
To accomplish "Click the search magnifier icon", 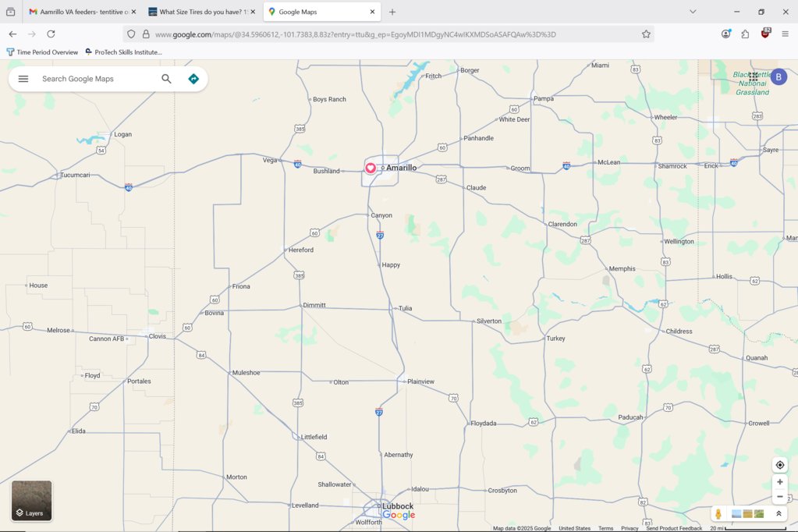I will click(x=166, y=79).
